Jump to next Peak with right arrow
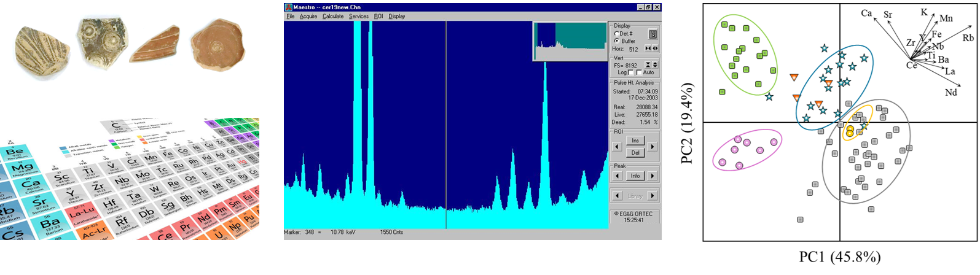 653,176
